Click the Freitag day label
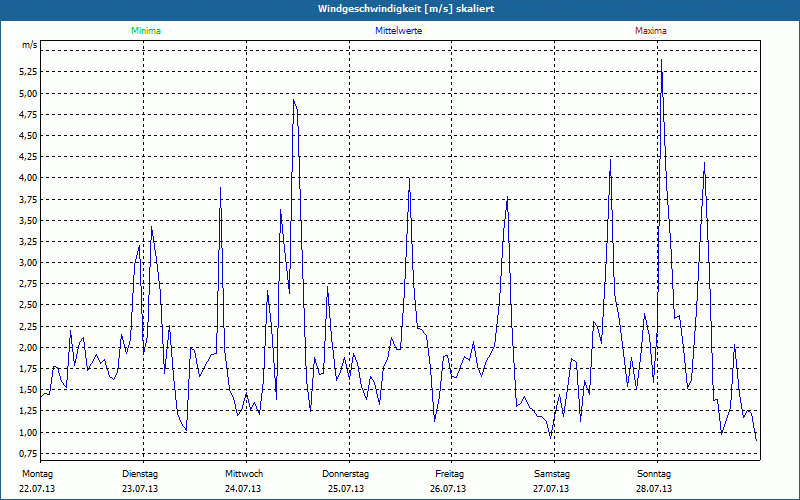This screenshot has width=800, height=500. coord(449,474)
